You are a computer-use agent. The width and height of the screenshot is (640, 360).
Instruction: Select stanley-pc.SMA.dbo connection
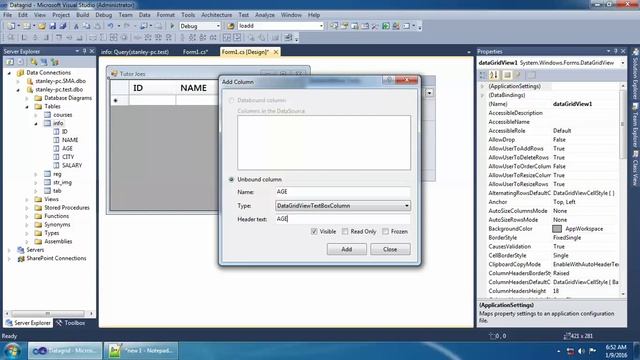pyautogui.click(x=60, y=81)
